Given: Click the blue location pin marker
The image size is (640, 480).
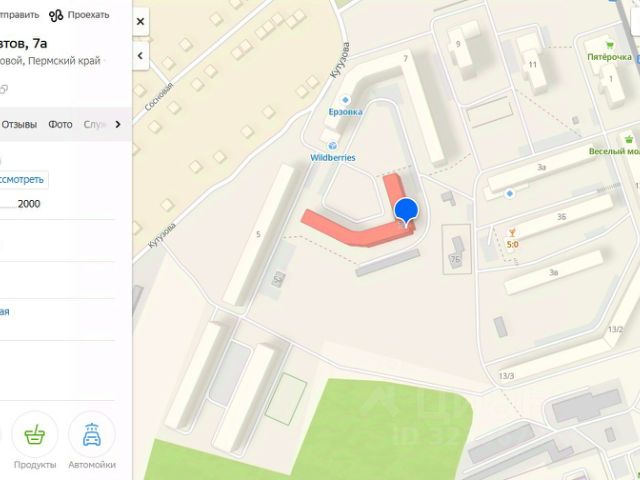Looking at the screenshot, I should pos(406,211).
